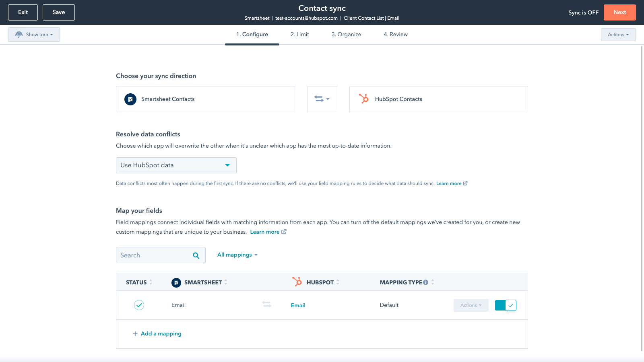Switch to the 3. Organize step

pos(346,34)
